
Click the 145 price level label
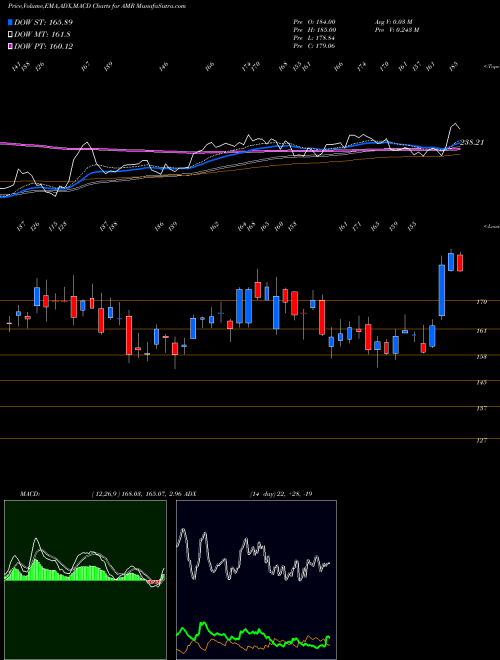tap(482, 382)
